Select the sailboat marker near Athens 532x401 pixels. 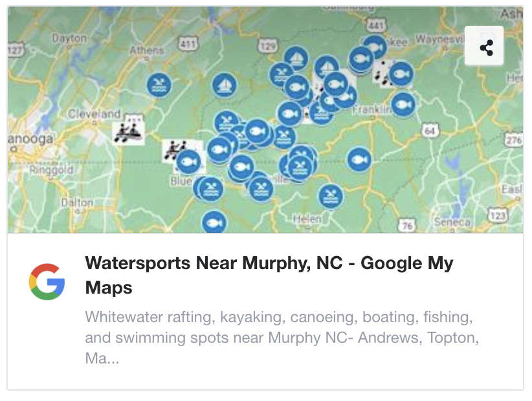point(224,85)
